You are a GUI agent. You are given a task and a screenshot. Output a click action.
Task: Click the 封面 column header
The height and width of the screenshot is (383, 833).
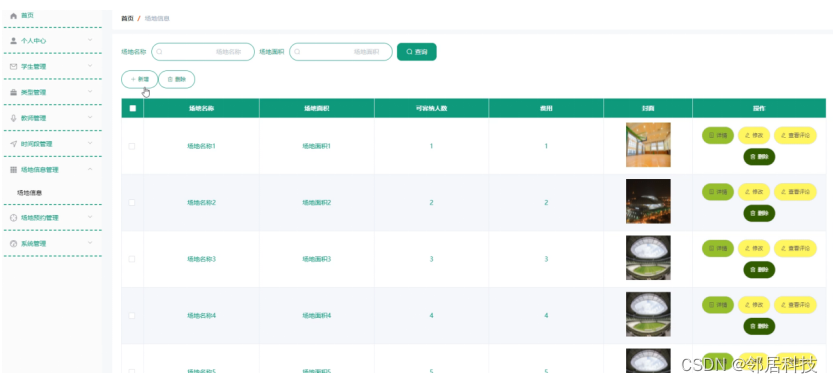(x=648, y=108)
